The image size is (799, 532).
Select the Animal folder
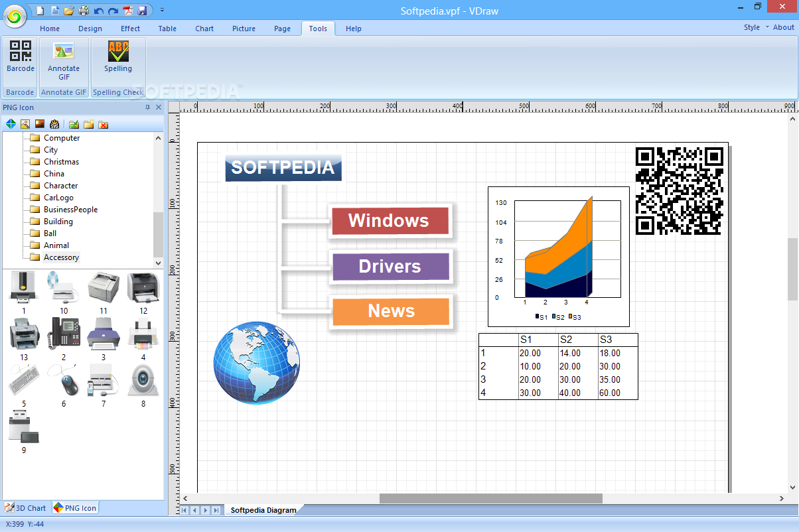[56, 245]
